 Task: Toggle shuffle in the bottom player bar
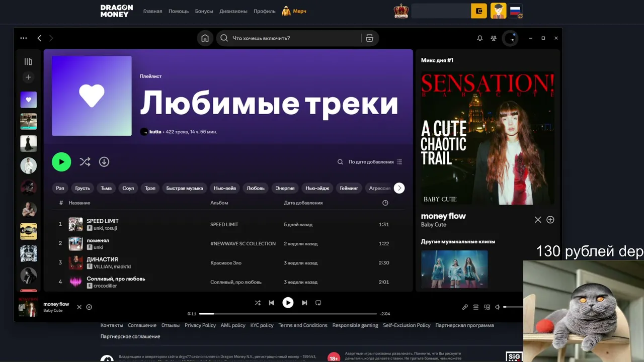pyautogui.click(x=258, y=303)
